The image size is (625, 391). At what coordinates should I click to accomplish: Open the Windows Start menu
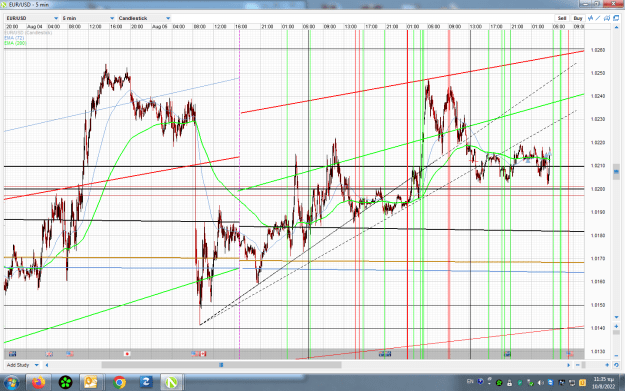(x=11, y=383)
